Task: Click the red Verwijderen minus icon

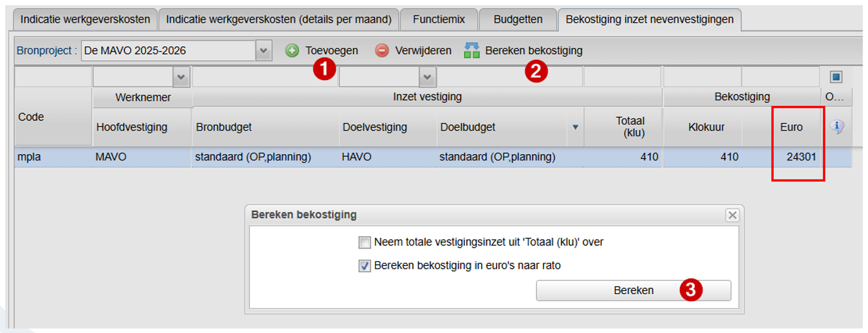Action: click(x=382, y=50)
